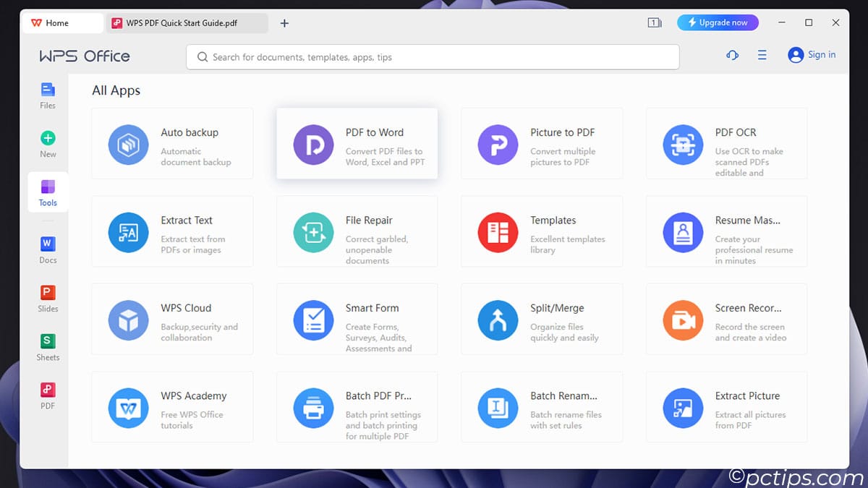
Task: Open Docs from the sidebar
Action: pos(47,249)
